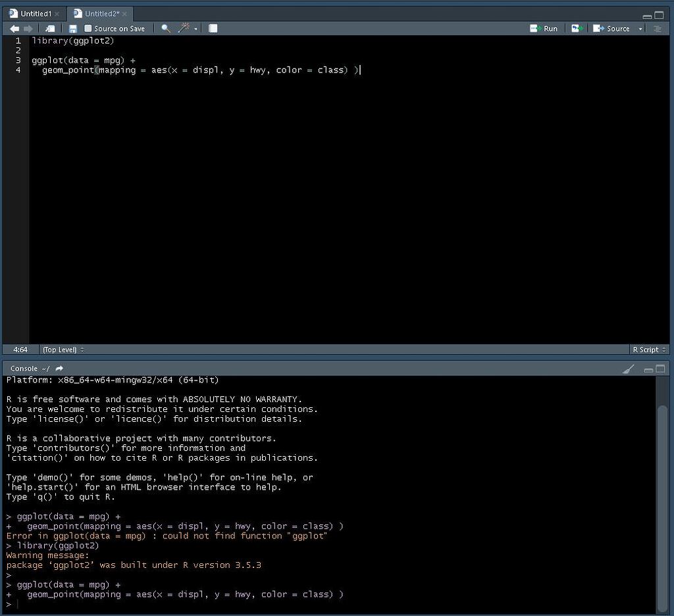This screenshot has height=616, width=674.
Task: Save the current R script
Action: [72, 29]
